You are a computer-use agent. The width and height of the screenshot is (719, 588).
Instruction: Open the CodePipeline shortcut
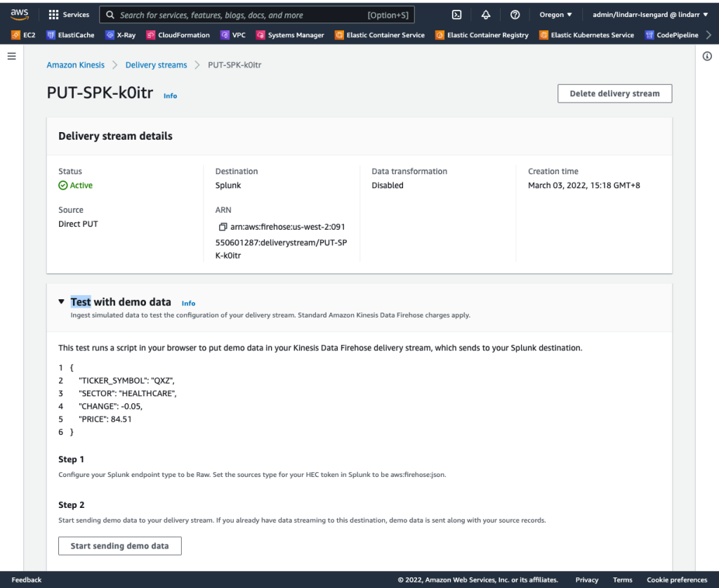(x=672, y=35)
